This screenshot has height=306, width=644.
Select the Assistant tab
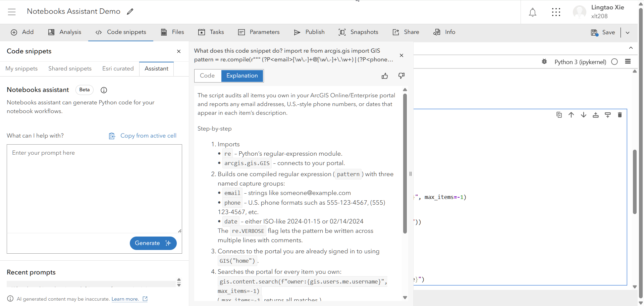[156, 68]
